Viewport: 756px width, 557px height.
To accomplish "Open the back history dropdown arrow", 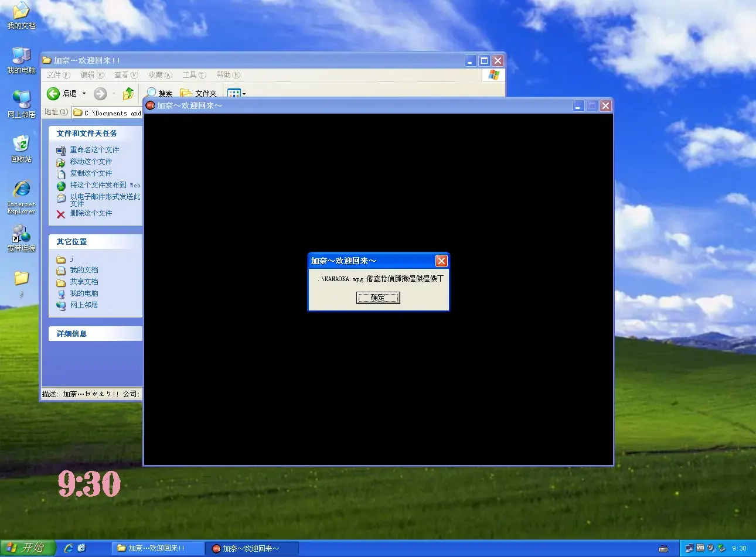I will 84,94.
